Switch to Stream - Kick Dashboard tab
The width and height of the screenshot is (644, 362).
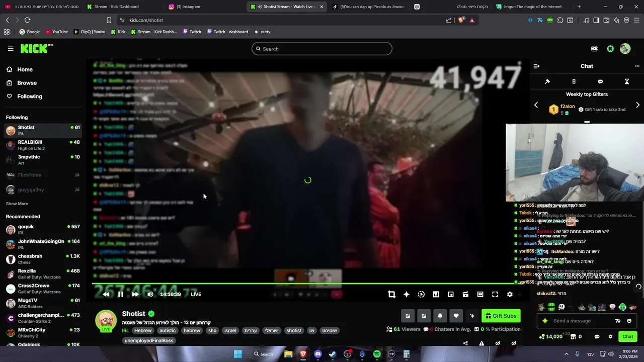(117, 7)
